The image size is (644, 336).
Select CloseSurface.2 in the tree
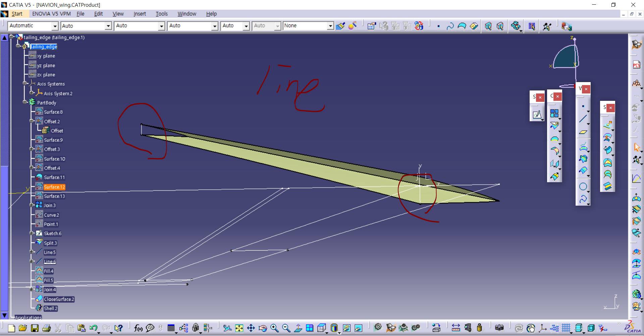59,299
